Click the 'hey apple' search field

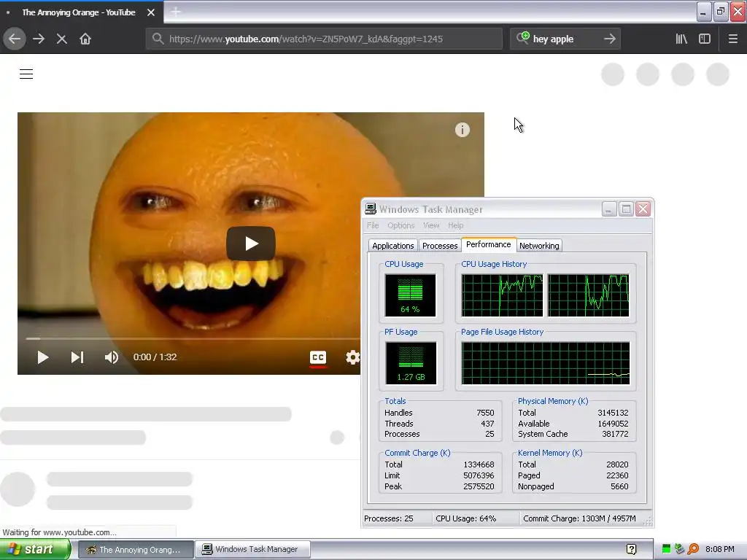coord(565,39)
